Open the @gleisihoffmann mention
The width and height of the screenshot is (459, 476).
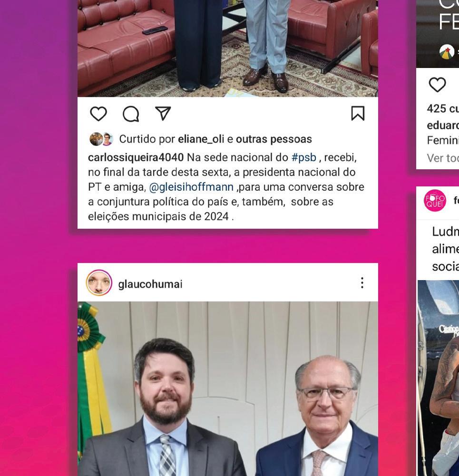(191, 187)
